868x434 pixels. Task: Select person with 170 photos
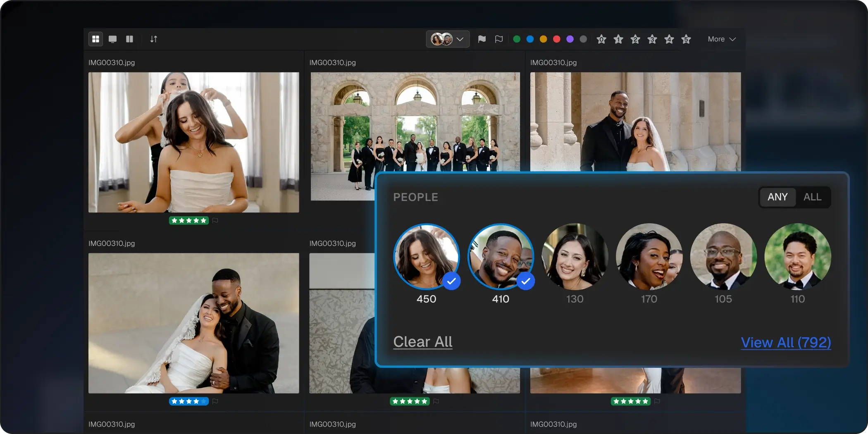click(649, 256)
